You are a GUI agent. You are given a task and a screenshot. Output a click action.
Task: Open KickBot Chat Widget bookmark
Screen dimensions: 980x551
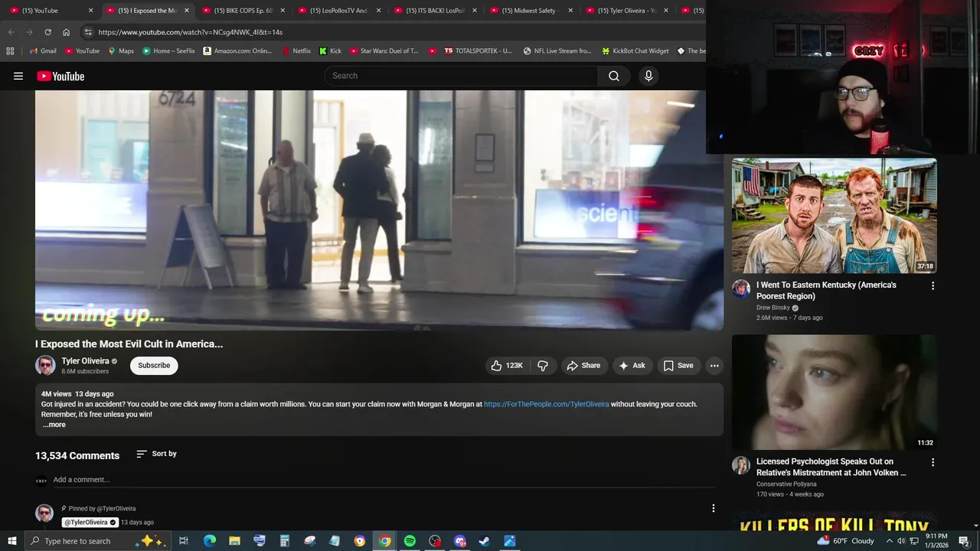click(635, 51)
